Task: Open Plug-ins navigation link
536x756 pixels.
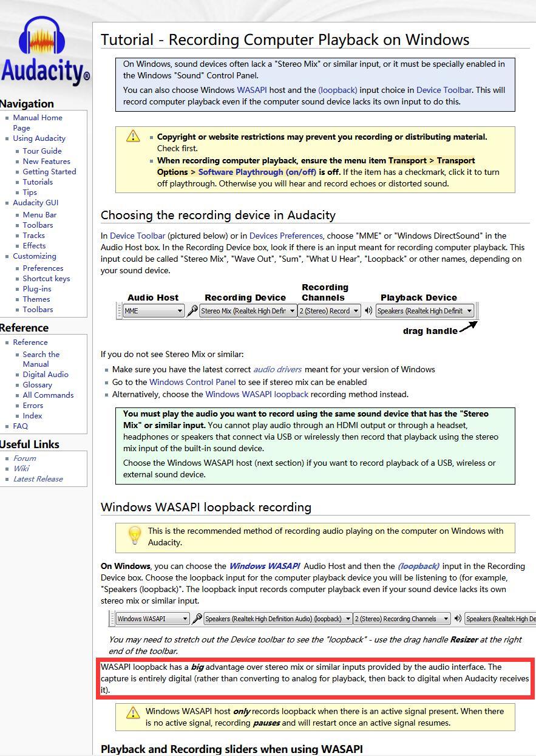Action: [x=37, y=289]
